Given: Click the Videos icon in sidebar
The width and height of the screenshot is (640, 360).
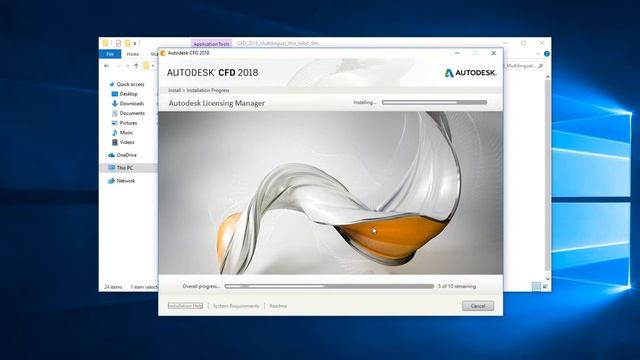Looking at the screenshot, I should tap(115, 142).
